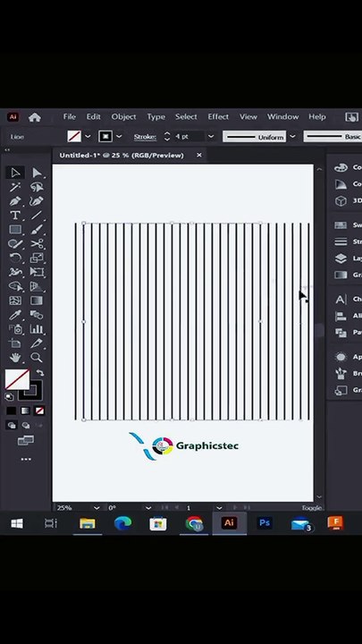Open the Object menu
The height and width of the screenshot is (644, 362).
point(123,116)
